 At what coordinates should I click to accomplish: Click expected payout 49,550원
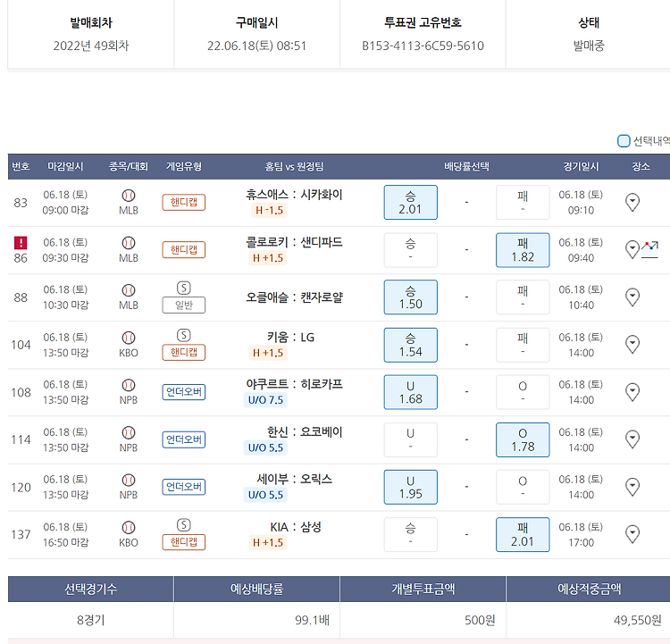point(638,620)
